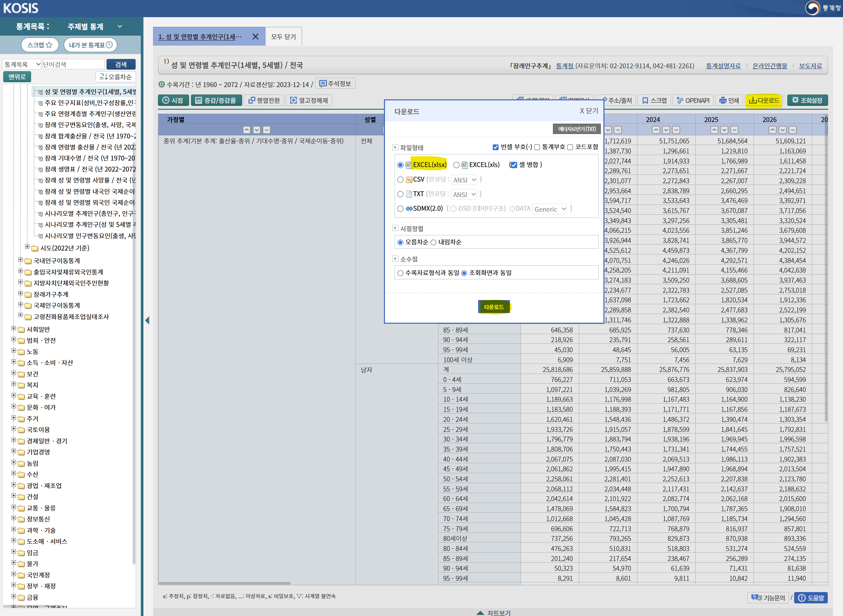Viewport: 843px width, 616px height.
Task: Click the 행렬전환 pivot icon button
Action: coord(264,100)
